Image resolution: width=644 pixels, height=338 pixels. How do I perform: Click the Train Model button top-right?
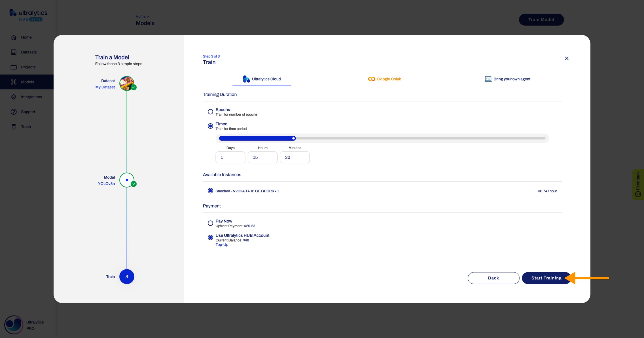541,20
